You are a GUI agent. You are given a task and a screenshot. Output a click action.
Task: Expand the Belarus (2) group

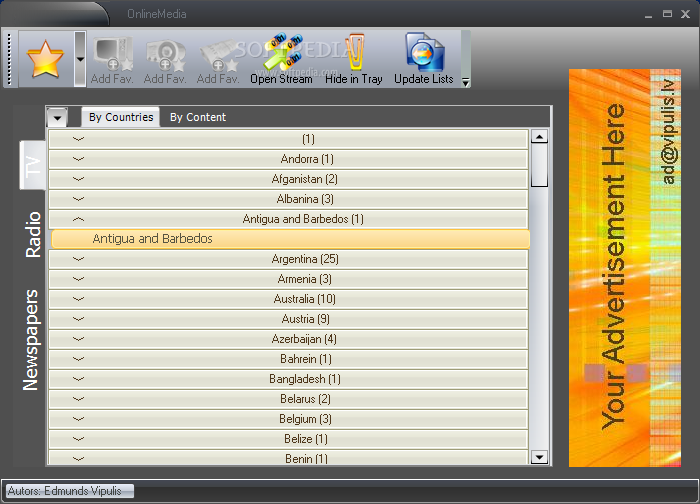(288, 399)
